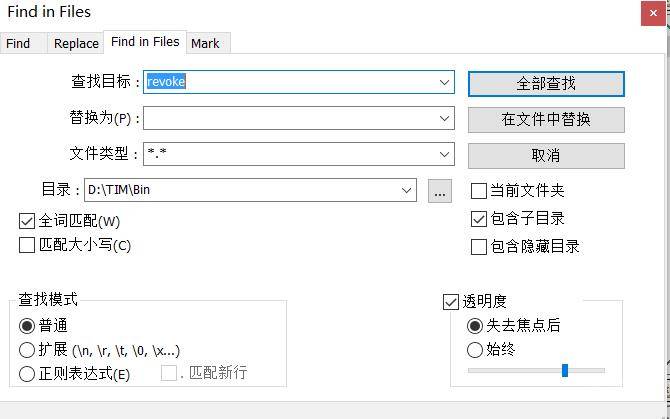The image size is (670, 419).
Task: Open the 文件类型 filter dropdown
Action: click(444, 154)
